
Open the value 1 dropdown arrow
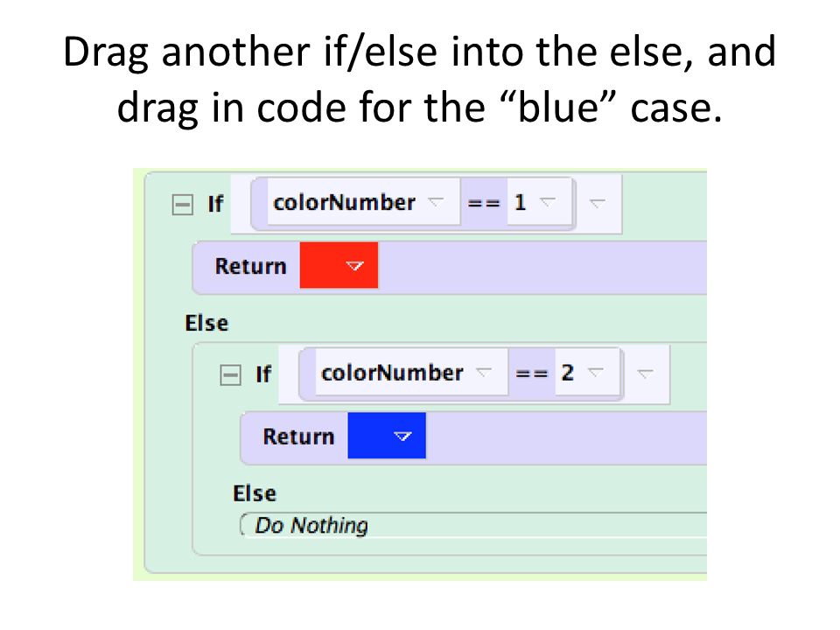548,202
